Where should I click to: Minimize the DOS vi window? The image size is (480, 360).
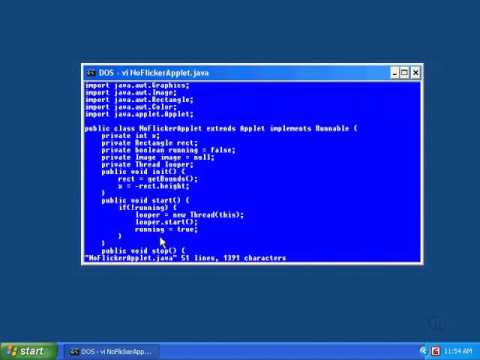tap(395, 73)
